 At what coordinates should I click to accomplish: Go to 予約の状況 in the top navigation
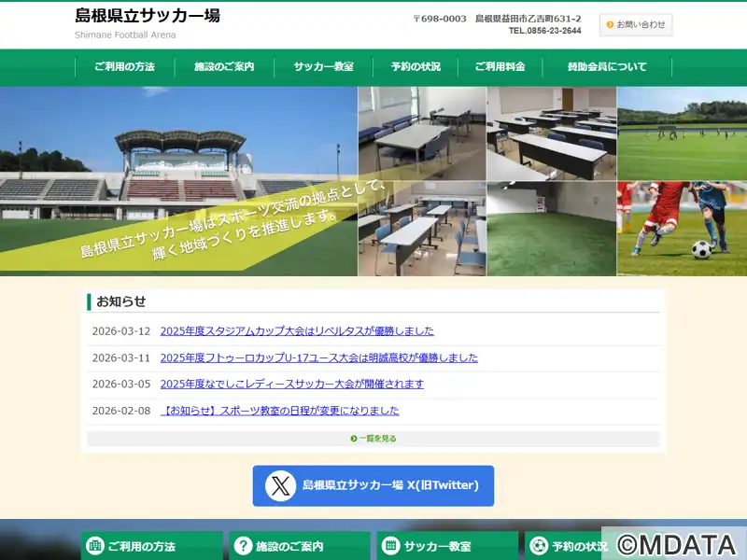(416, 67)
